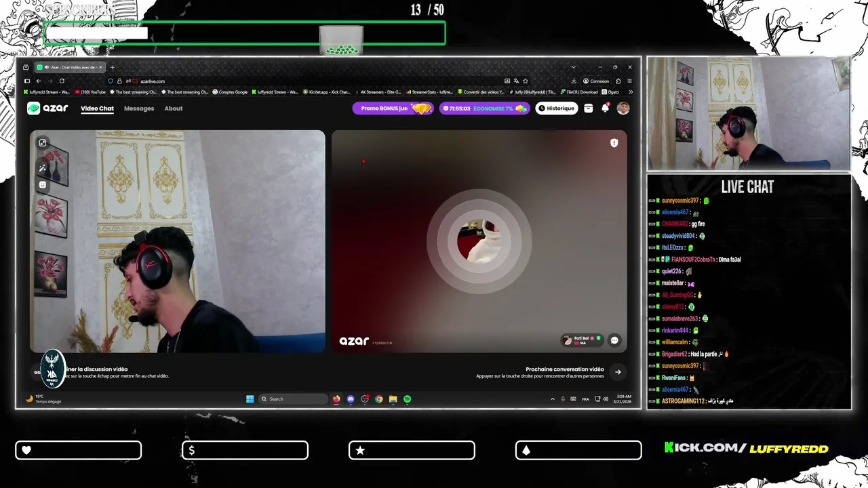This screenshot has height=488, width=868.
Task: Click the ÉCONOMISE 7% timer offer
Action: [485, 108]
